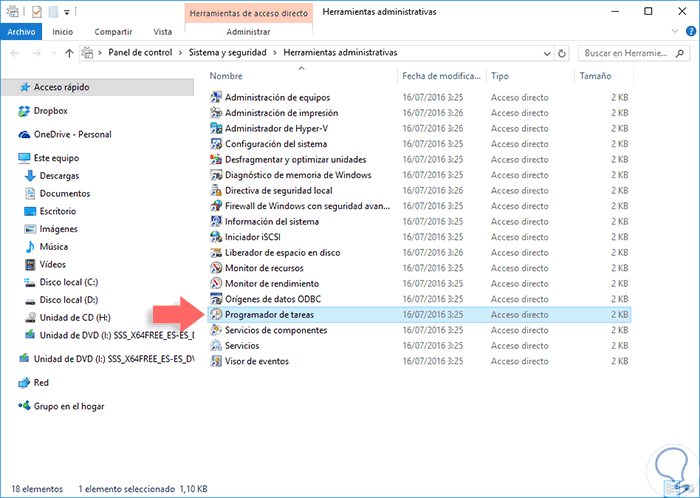The width and height of the screenshot is (700, 498).
Task: Click the Properties quick access toolbar icon
Action: coord(37,12)
